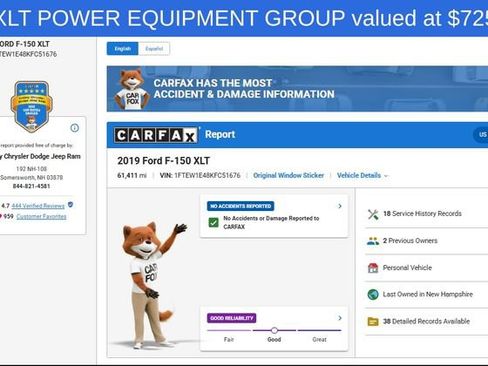Screen dimensions: 488x366
Task: Click the green checkmark for no accidents
Action: [213, 222]
